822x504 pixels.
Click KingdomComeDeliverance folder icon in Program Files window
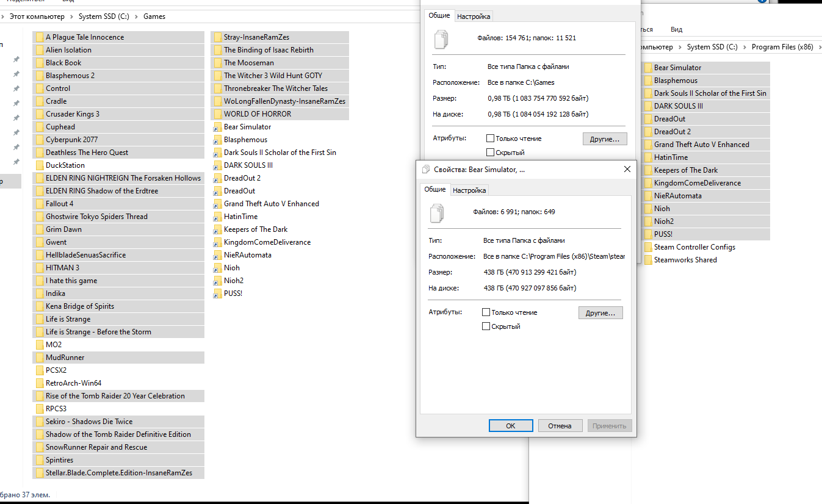point(648,183)
